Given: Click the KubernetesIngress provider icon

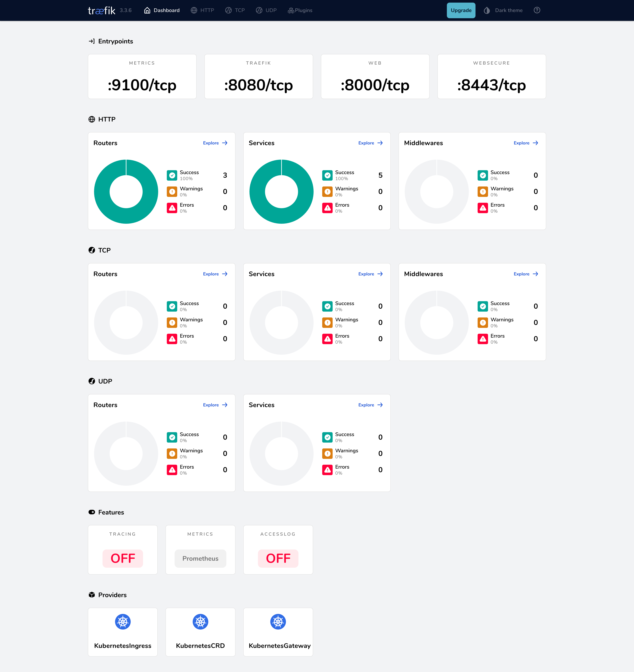Looking at the screenshot, I should tap(122, 621).
